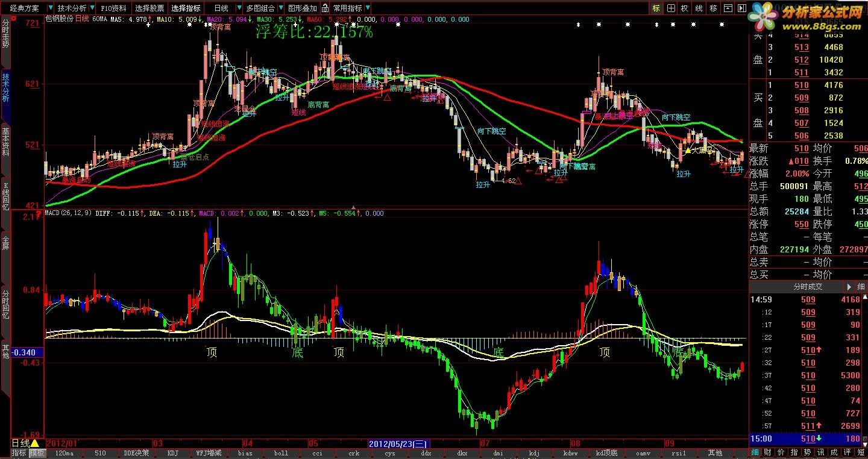This screenshot has height=459, width=868.
Task: Open the 技术分析 dropdown arrow
Action: [92, 8]
